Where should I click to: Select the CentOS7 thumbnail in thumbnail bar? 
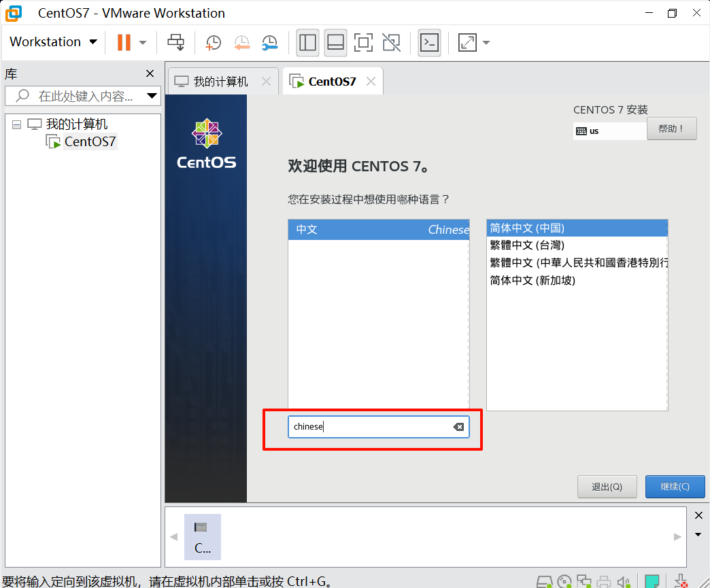203,537
